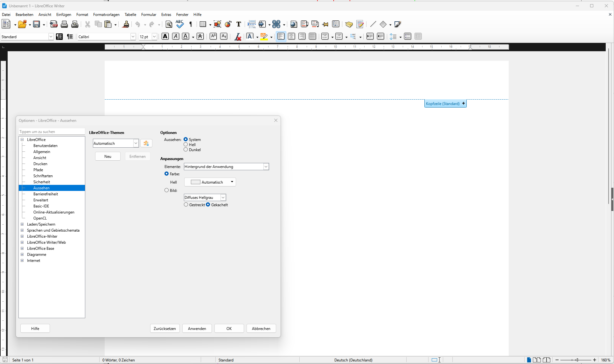The image size is (614, 364).
Task: Select the Dunkel appearance radio button
Action: tap(186, 150)
